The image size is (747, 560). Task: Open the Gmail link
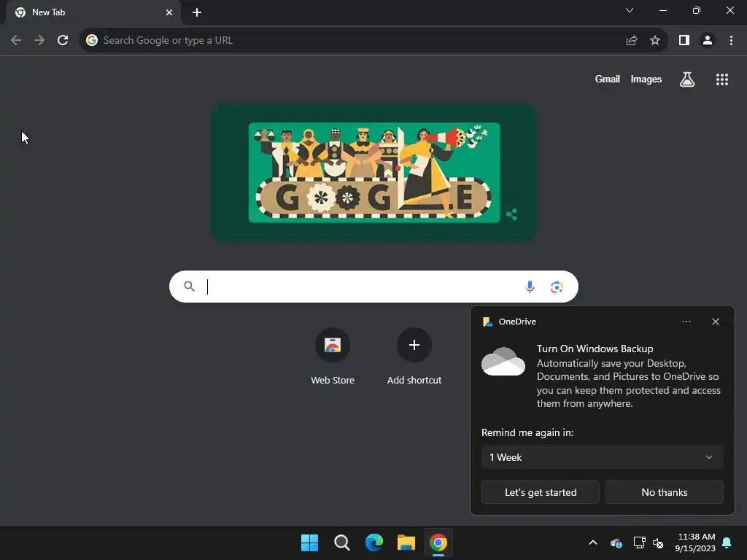pyautogui.click(x=608, y=79)
